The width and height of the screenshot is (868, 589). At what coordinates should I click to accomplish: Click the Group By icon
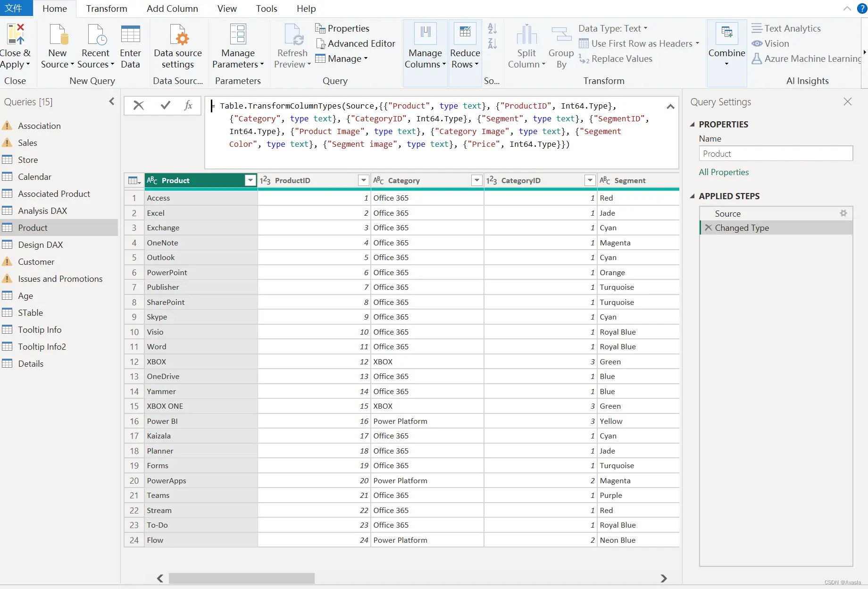click(561, 34)
